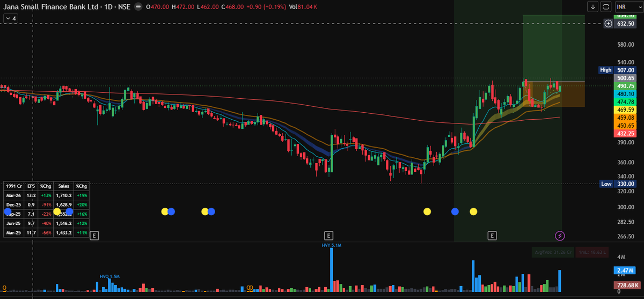Click the 632.50 crosshair price label
Screen dimensions: 644x299
[x=625, y=23]
